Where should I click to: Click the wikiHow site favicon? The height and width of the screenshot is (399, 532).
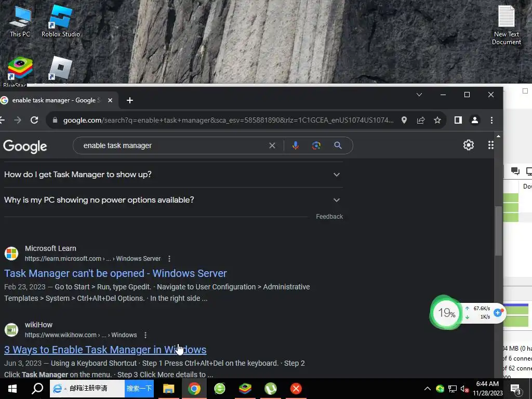11,330
